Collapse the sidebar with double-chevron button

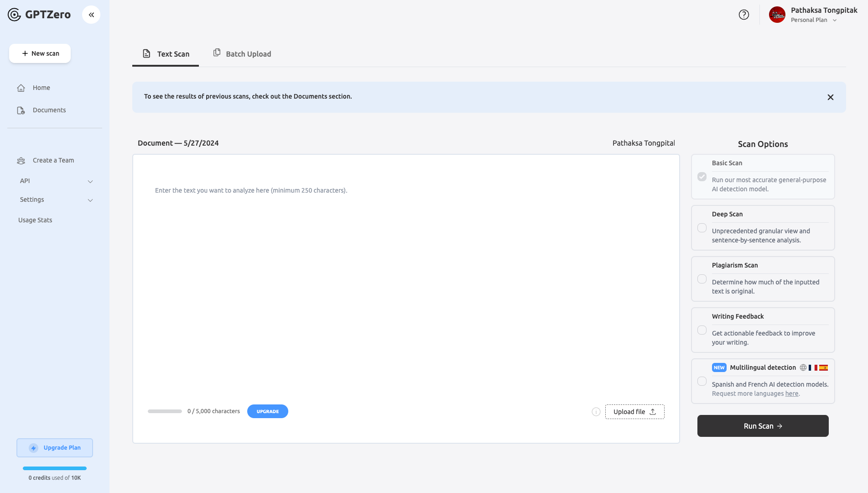pos(91,15)
